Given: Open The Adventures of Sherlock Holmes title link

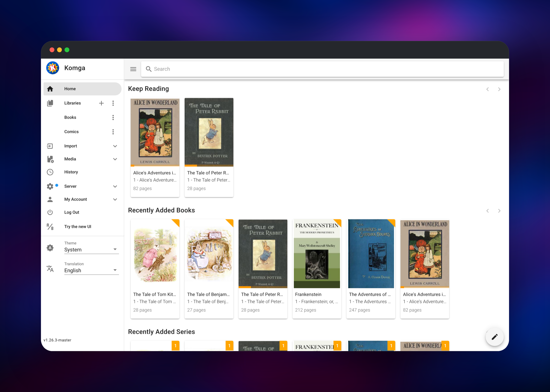Looking at the screenshot, I should point(370,295).
